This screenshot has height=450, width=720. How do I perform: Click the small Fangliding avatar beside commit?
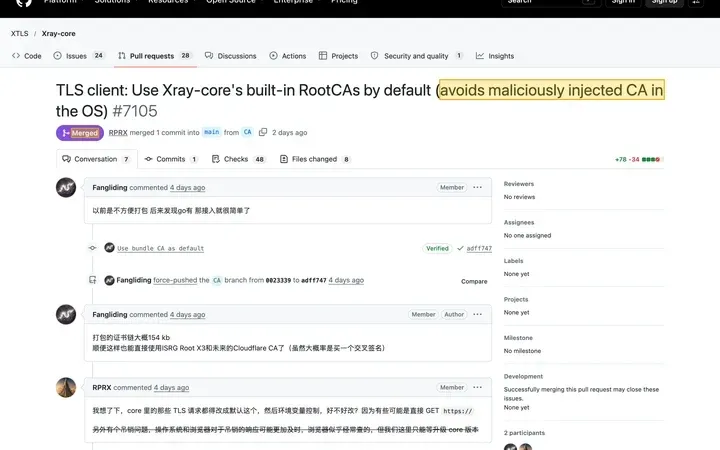pos(109,248)
